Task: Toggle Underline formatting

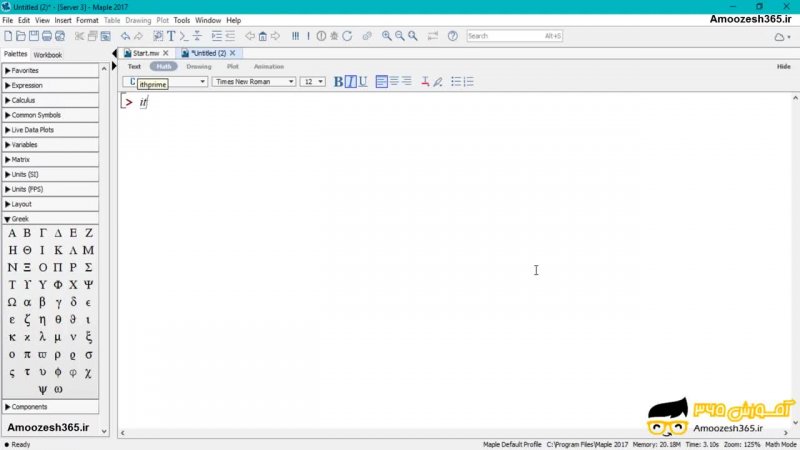Action: (362, 82)
